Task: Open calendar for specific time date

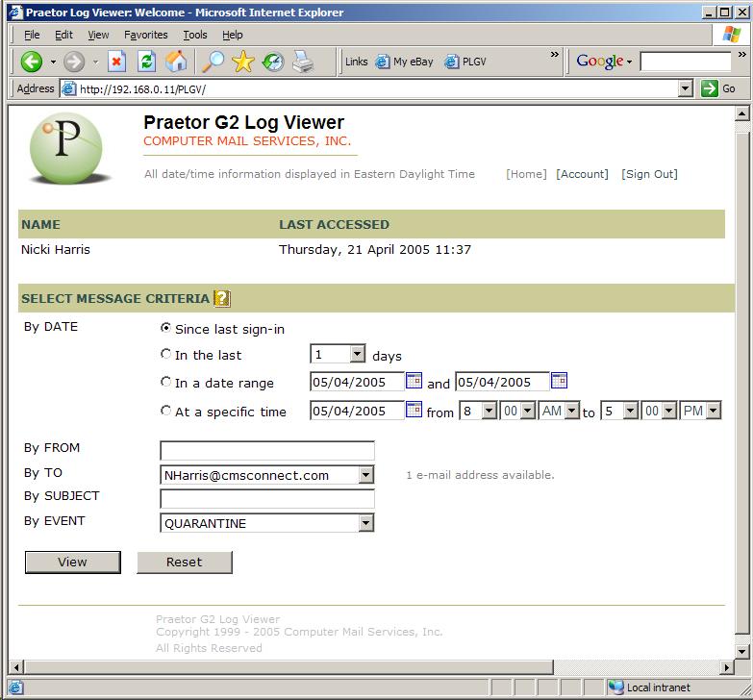Action: click(414, 409)
